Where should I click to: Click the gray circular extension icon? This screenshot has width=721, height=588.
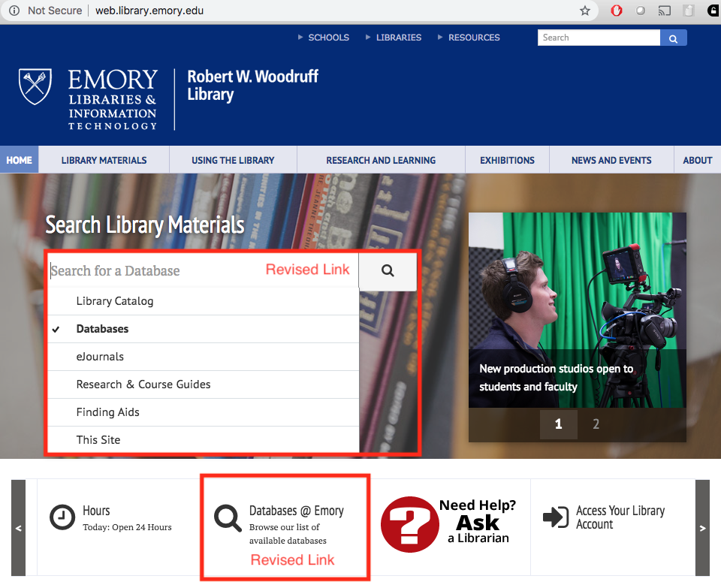click(x=640, y=11)
